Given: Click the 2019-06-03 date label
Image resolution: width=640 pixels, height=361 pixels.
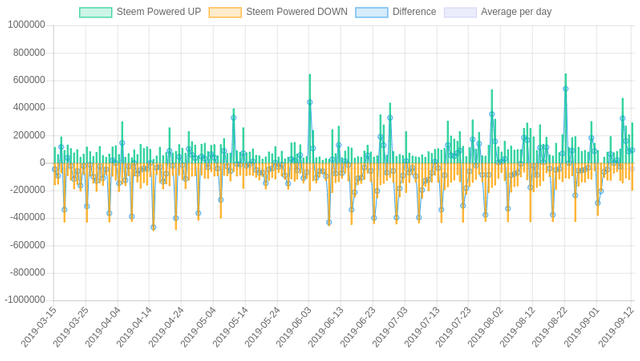Looking at the screenshot, I should (293, 327).
